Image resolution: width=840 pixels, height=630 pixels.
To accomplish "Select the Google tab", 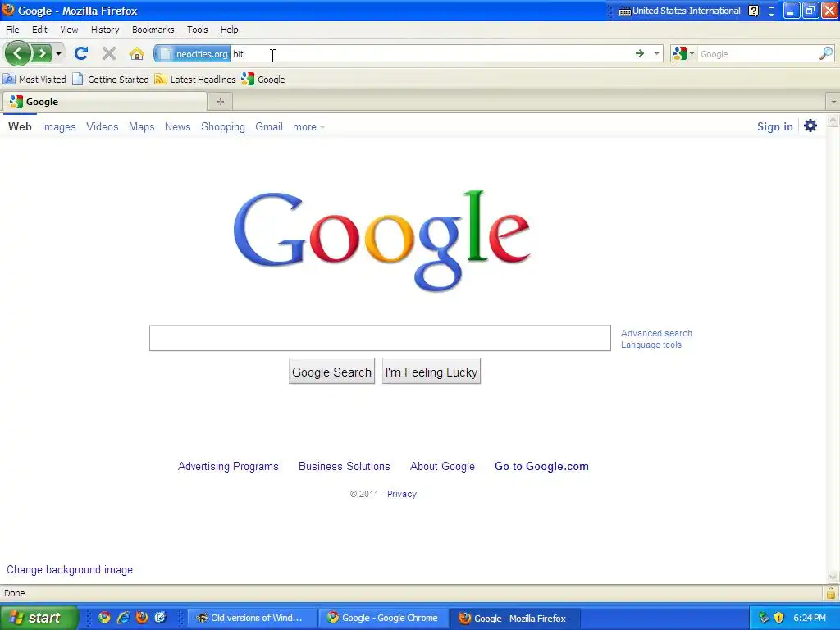I will coord(105,102).
